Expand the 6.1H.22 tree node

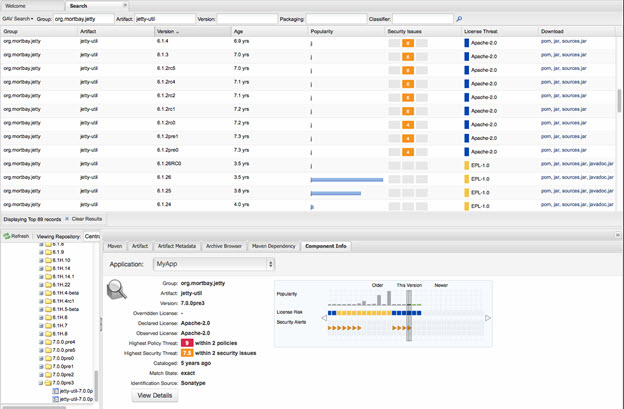pos(41,284)
